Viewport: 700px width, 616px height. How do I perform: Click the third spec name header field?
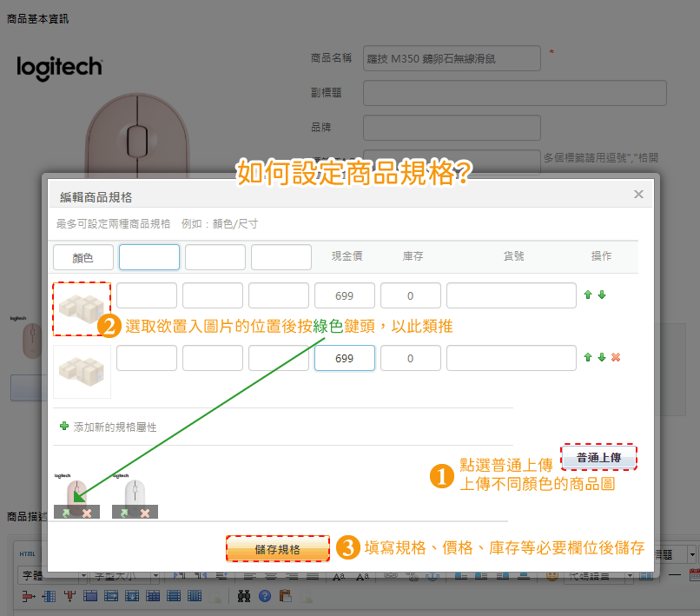(x=215, y=257)
